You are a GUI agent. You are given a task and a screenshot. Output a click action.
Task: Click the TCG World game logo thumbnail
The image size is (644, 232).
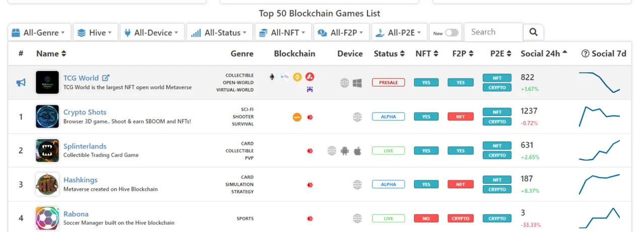(47, 82)
